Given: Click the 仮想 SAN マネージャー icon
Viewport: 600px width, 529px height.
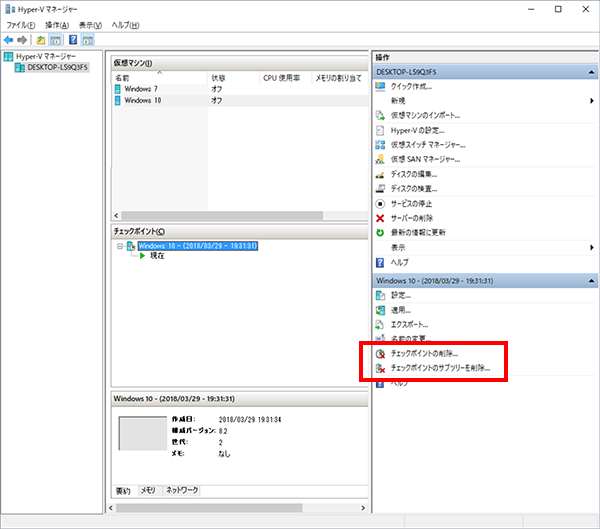Looking at the screenshot, I should click(380, 160).
